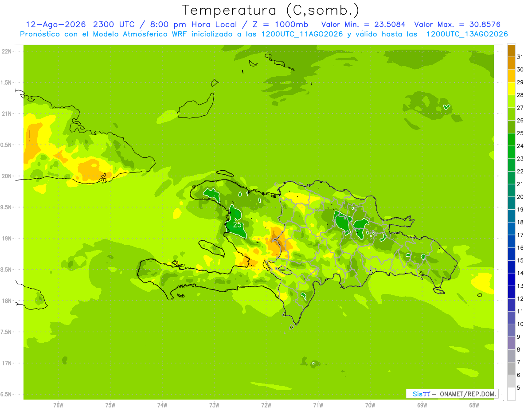The height and width of the screenshot is (411, 532).
Task: Select the yellow swatch between 28 and 29
Action: tap(511, 89)
